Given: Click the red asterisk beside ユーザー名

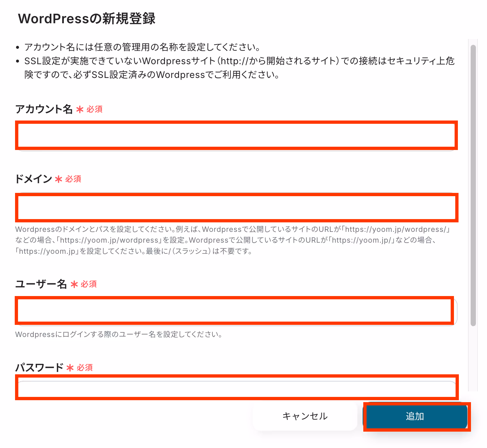Looking at the screenshot, I should tap(74, 284).
